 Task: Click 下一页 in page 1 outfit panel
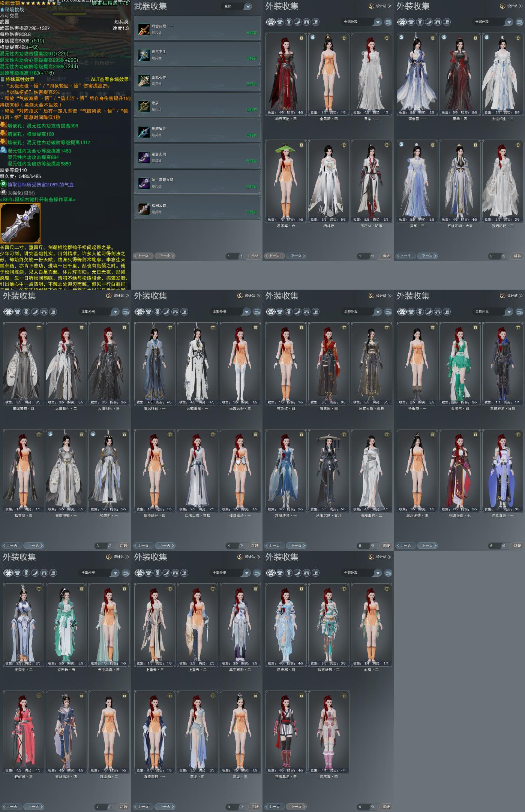point(297,256)
